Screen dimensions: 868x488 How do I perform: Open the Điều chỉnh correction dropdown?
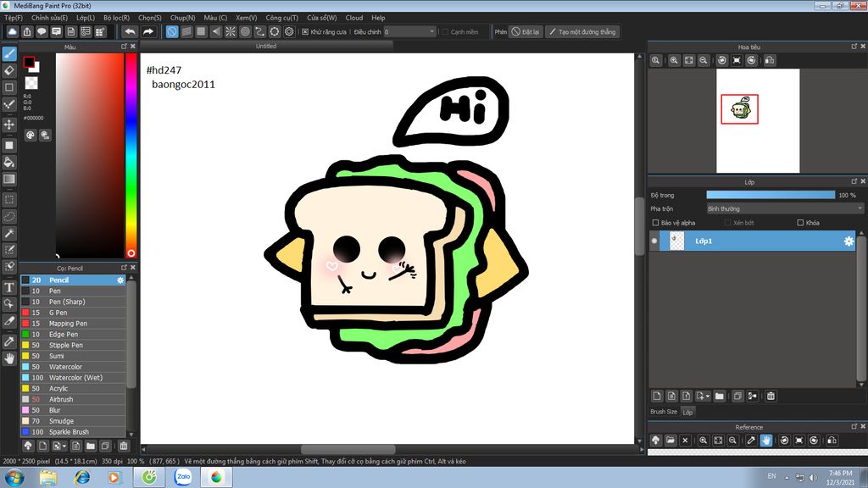[409, 32]
